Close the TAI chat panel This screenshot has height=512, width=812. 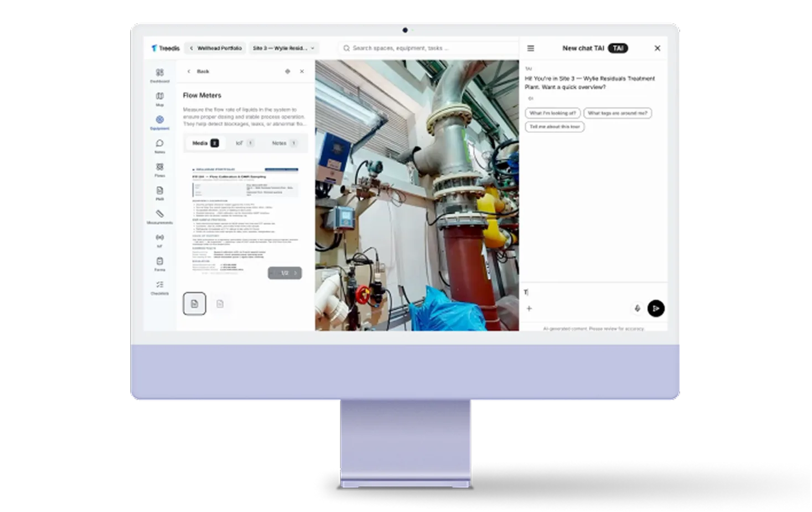[x=657, y=48]
